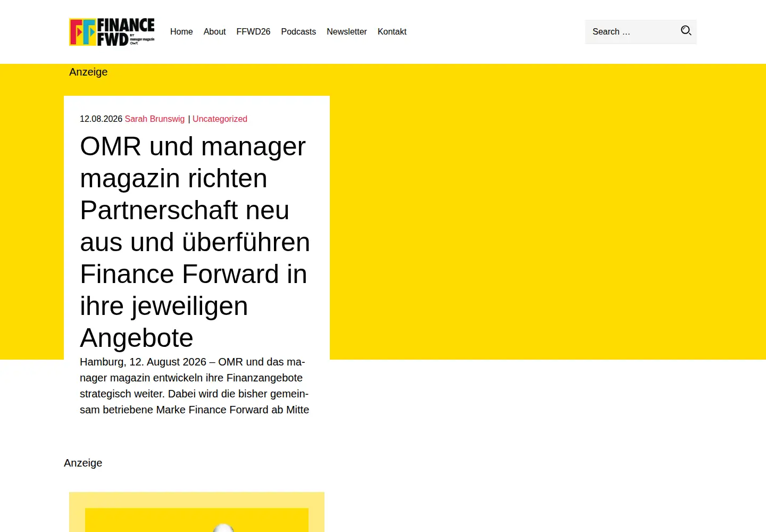Viewport: 766px width, 532px height.
Task: Open the OMR und manager magazin headline
Action: [x=195, y=242]
